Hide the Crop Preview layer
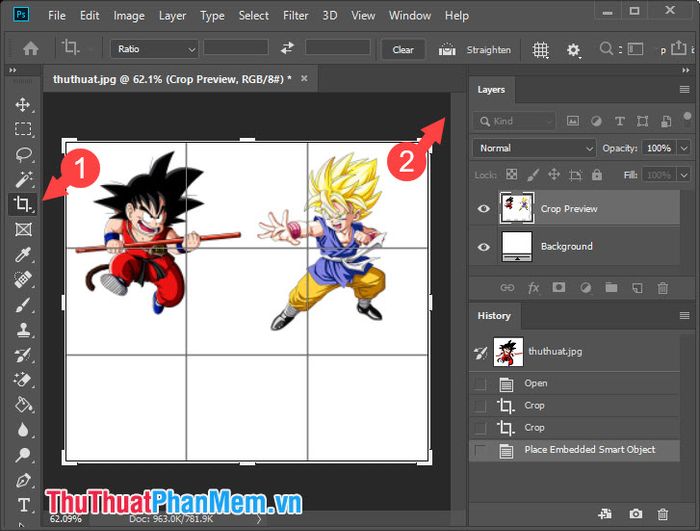This screenshot has height=531, width=700. (483, 209)
